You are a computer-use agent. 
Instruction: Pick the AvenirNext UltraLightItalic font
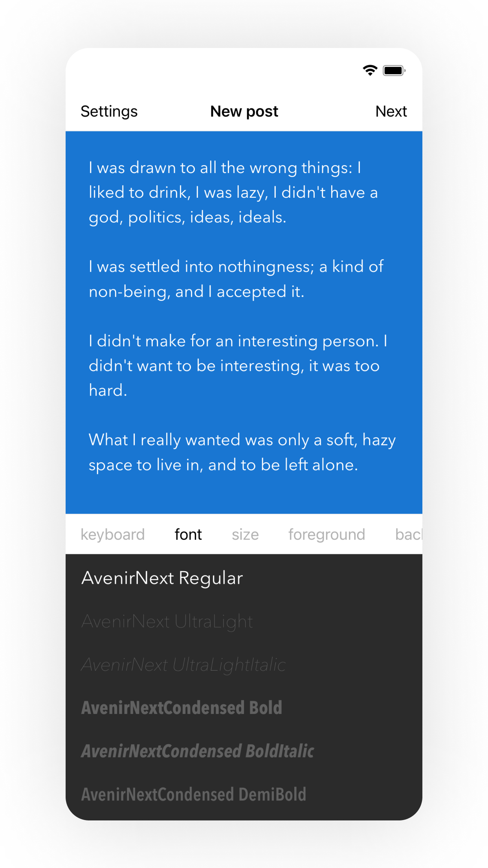(x=183, y=665)
